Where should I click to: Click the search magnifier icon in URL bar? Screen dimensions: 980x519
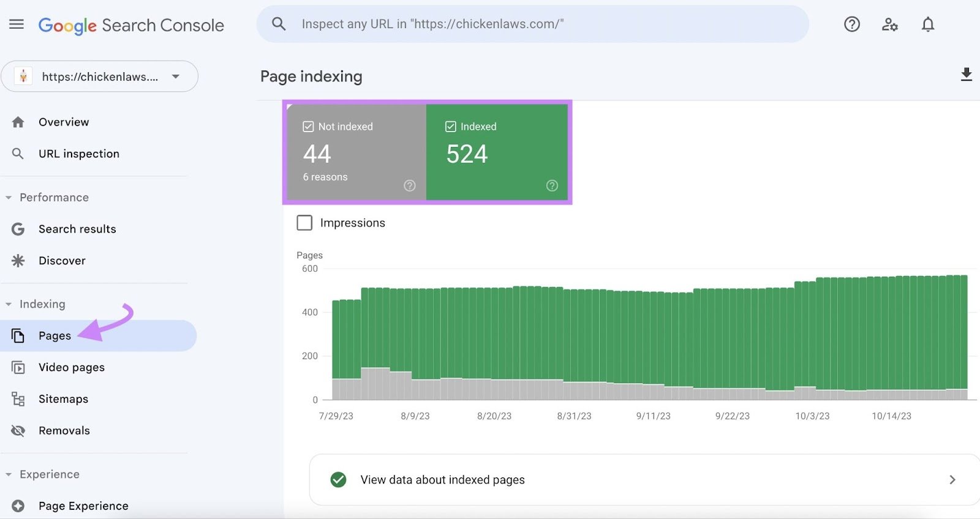279,24
